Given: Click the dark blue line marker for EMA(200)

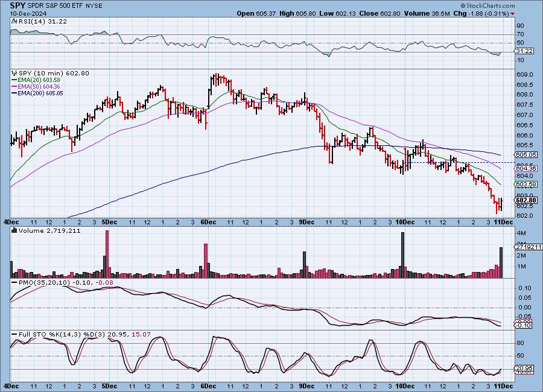Looking at the screenshot, I should tap(14, 93).
